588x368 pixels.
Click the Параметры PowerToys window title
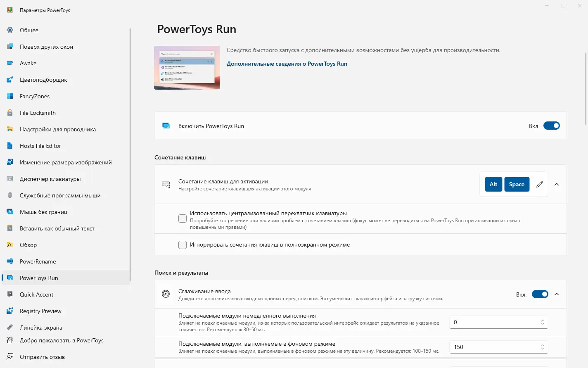45,10
